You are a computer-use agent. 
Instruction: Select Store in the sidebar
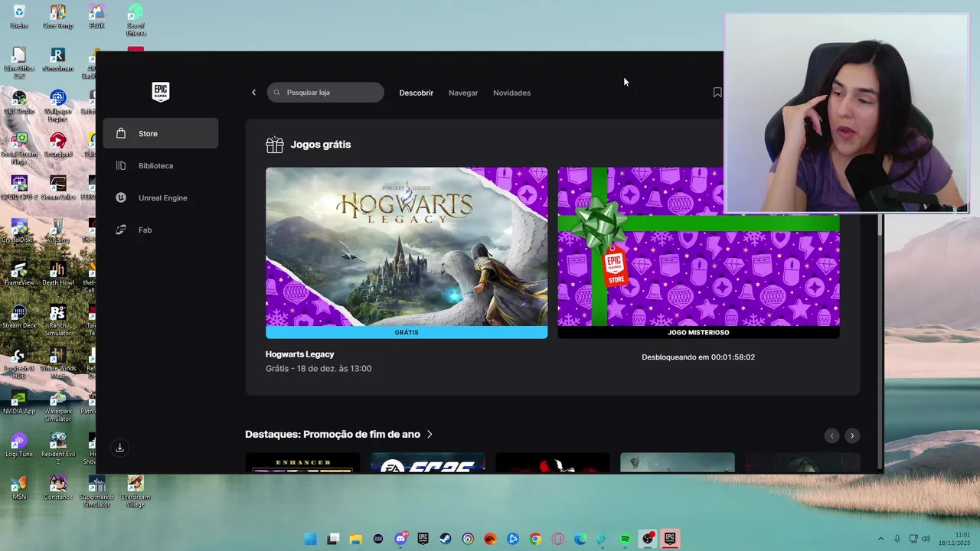[161, 133]
